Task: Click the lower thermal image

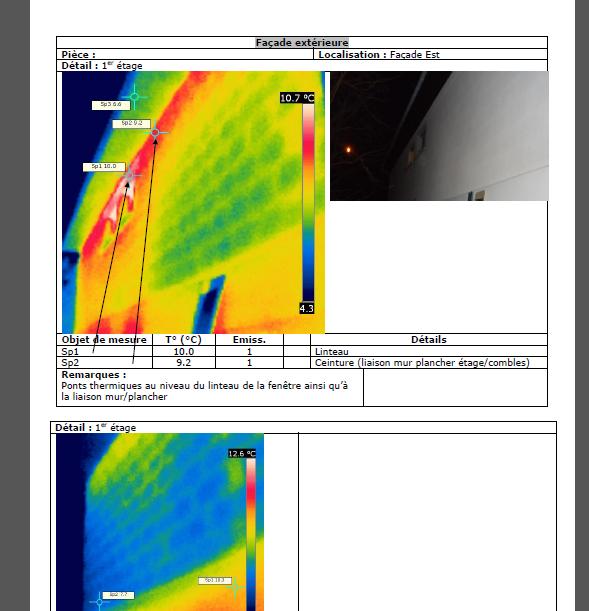Action: pos(160,522)
